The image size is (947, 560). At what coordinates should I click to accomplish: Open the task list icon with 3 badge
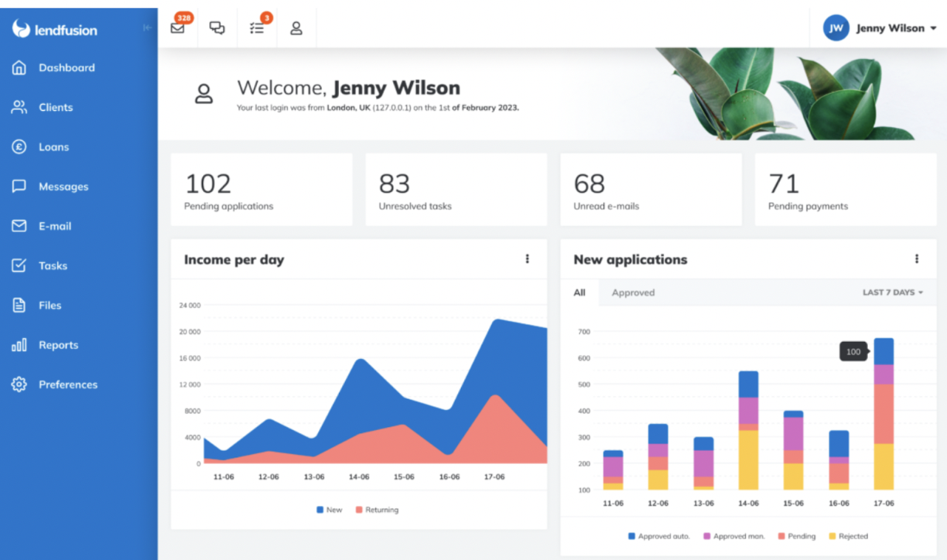pyautogui.click(x=256, y=28)
